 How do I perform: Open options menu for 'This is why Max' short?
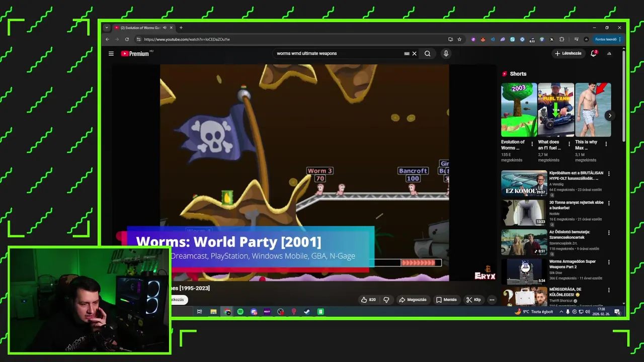606,144
